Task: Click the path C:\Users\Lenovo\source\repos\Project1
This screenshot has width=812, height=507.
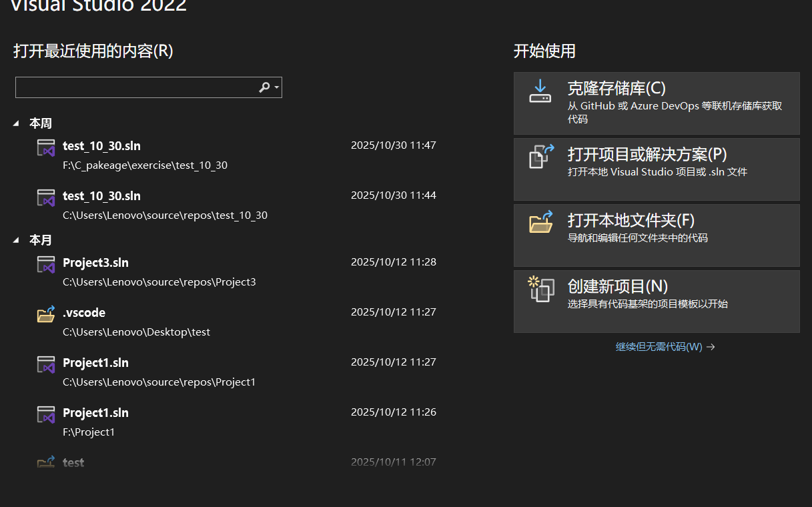Action: pyautogui.click(x=159, y=382)
